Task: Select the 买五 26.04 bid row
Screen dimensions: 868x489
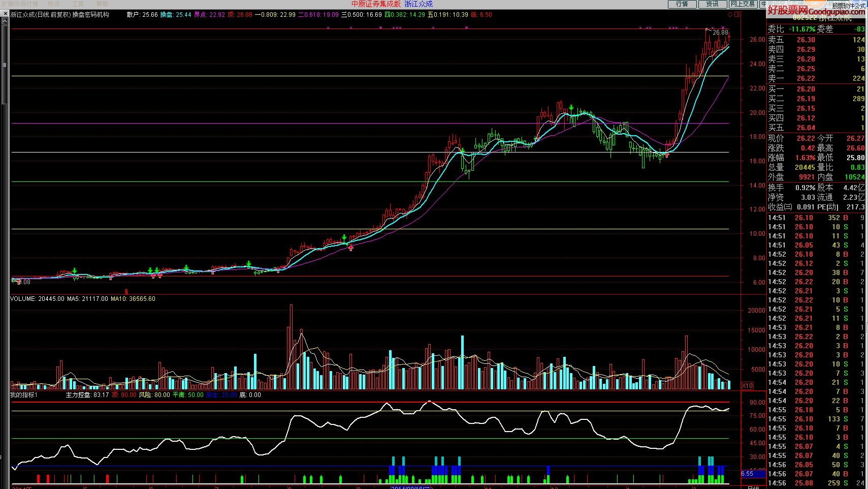Action: [x=816, y=128]
